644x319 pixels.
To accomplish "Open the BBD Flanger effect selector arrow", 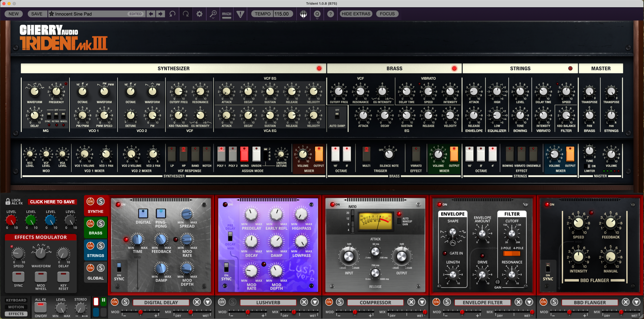I will (x=636, y=302).
